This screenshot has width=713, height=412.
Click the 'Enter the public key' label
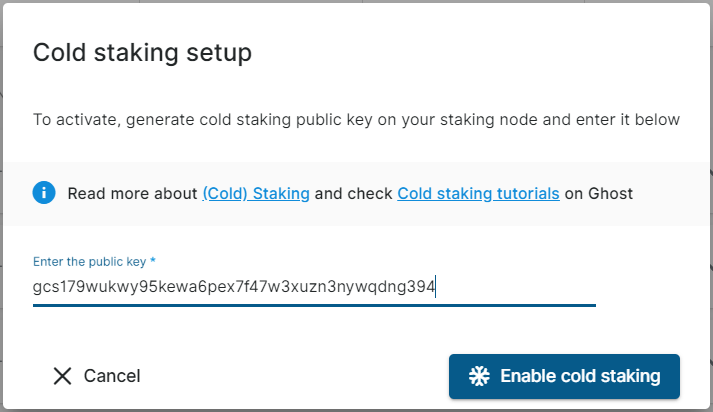coord(89,262)
